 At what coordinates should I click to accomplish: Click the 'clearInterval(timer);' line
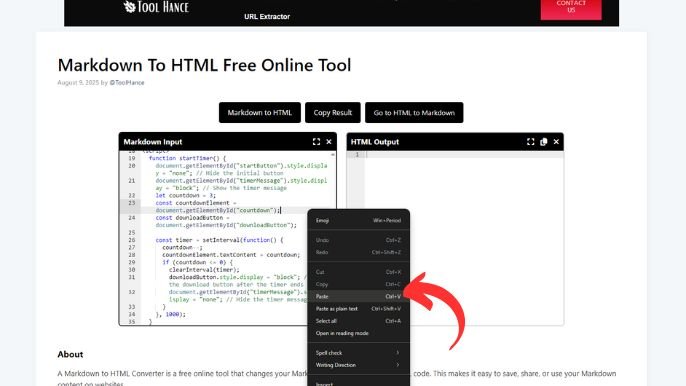tap(204, 270)
